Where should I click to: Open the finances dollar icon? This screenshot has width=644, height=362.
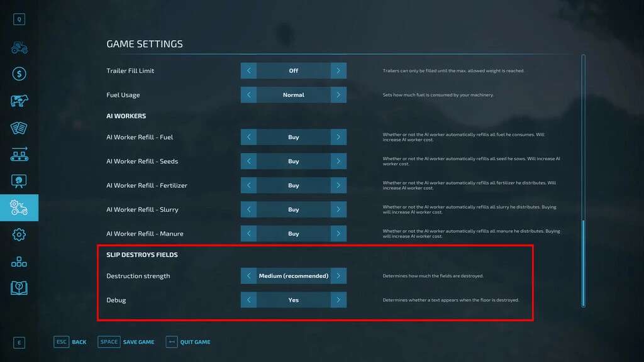(x=19, y=74)
